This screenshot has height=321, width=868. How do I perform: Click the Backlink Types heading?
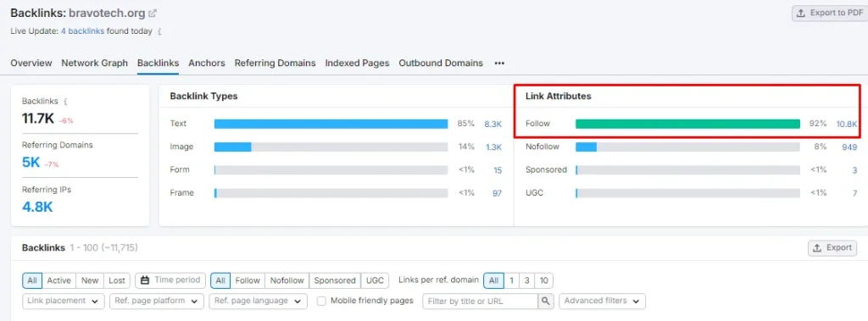click(x=203, y=97)
